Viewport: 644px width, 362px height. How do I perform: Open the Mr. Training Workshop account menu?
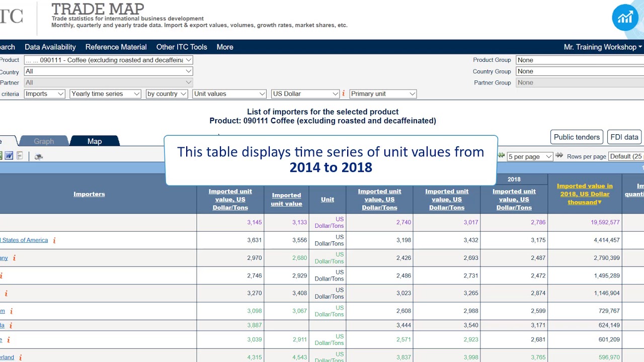(603, 47)
